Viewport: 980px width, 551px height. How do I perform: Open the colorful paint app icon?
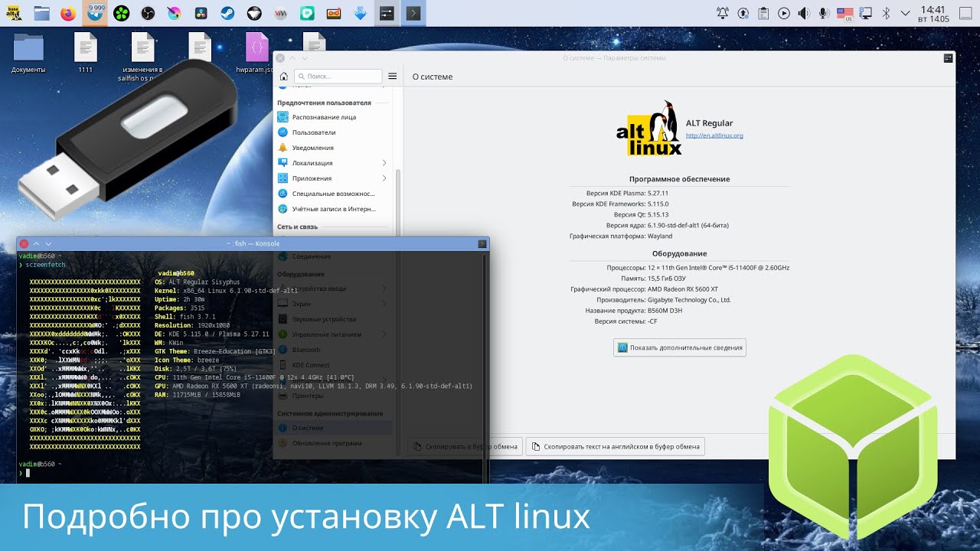[175, 13]
